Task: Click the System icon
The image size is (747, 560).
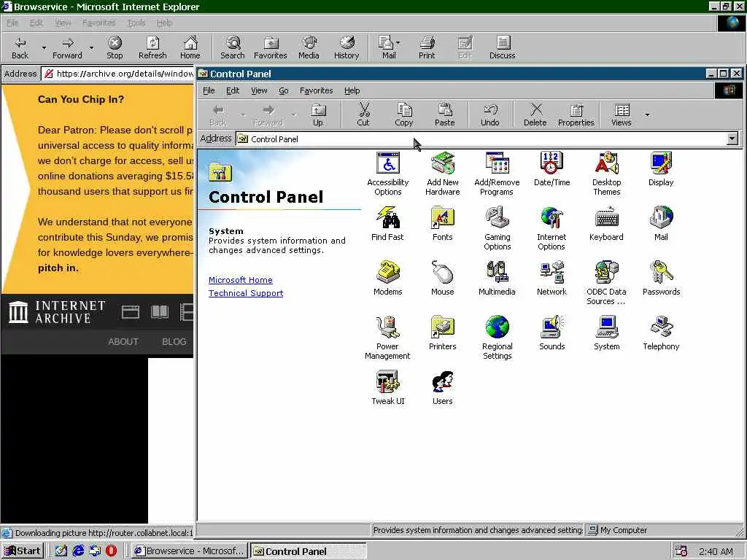Action: pyautogui.click(x=606, y=333)
